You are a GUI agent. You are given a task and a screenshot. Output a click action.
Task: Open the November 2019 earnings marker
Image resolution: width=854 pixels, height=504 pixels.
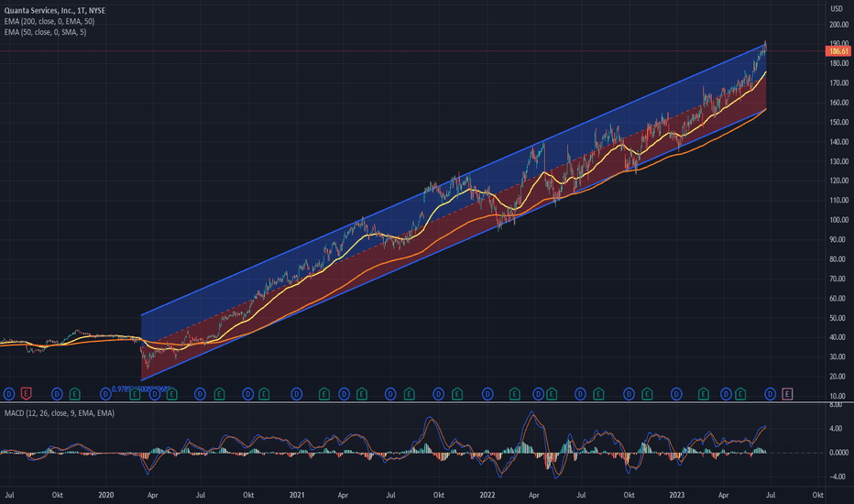74,393
